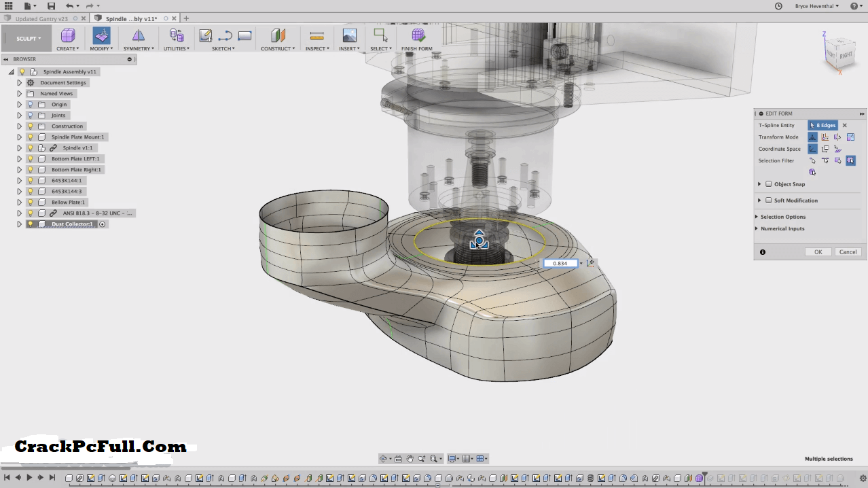Toggle visibility bulb of Bellow Plate:1
The image size is (868, 488).
31,203
